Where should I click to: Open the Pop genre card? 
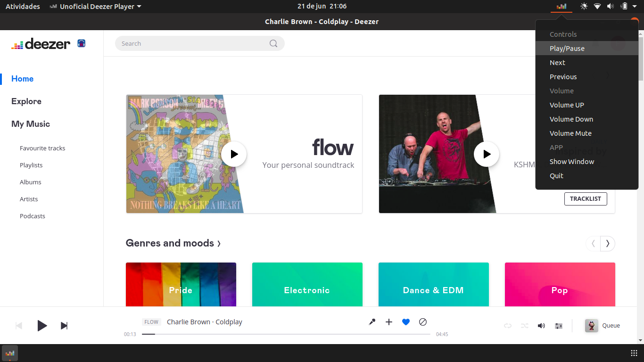[x=560, y=285]
